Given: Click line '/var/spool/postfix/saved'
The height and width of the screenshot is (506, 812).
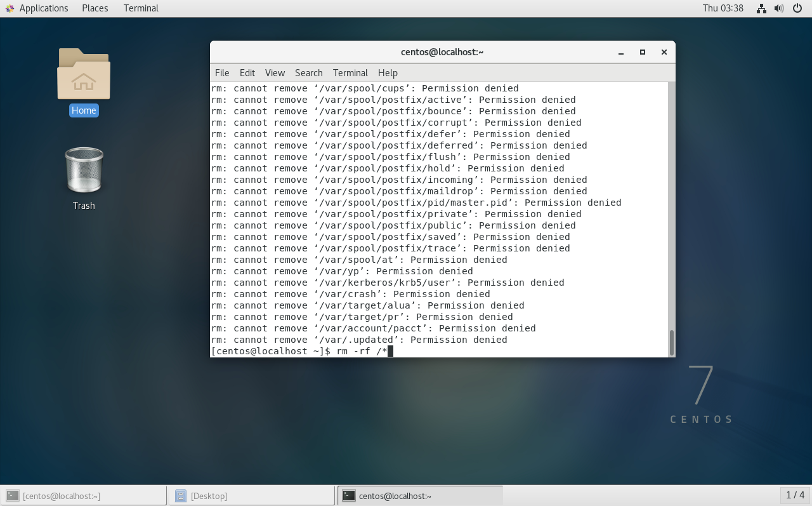Looking at the screenshot, I should [x=391, y=237].
